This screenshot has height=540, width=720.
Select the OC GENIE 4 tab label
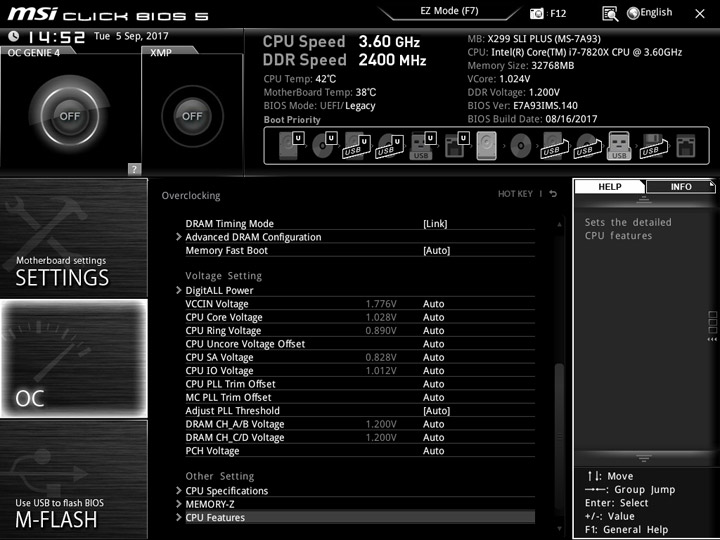(34, 52)
